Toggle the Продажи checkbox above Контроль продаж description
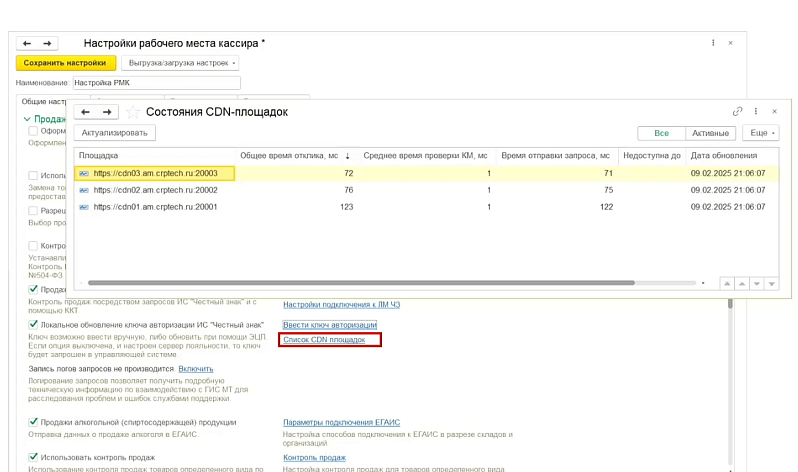This screenshot has height=472, width=798. click(x=34, y=289)
